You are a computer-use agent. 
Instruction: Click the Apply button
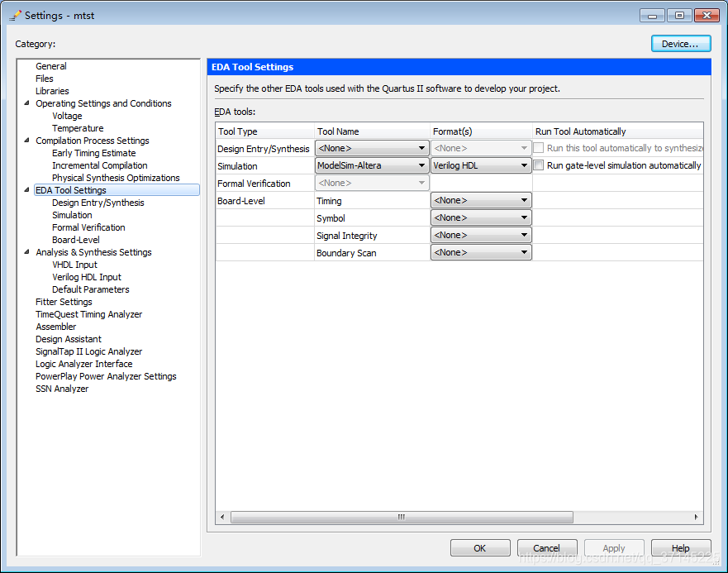(614, 548)
